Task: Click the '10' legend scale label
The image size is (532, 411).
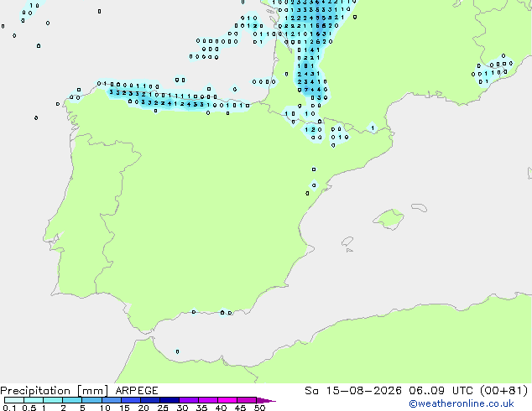Action: [105, 408]
